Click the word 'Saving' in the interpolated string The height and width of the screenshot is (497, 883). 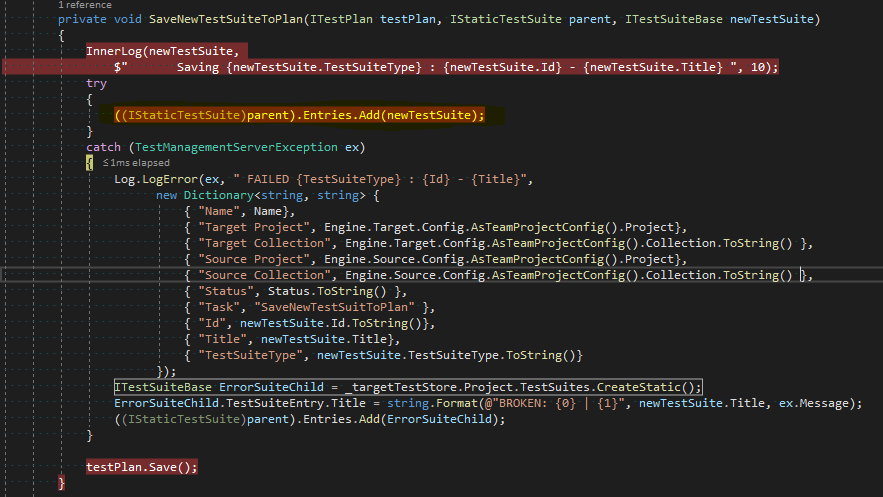[x=198, y=67]
